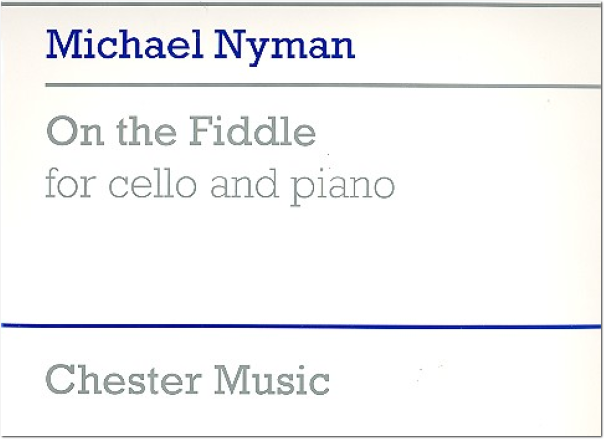Click the word "On" in the title

pos(75,132)
